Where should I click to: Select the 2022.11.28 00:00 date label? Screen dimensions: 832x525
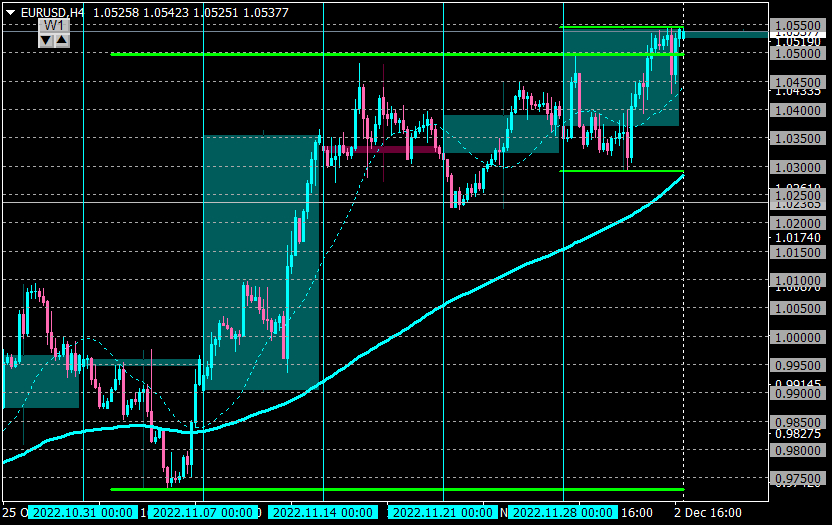563,513
